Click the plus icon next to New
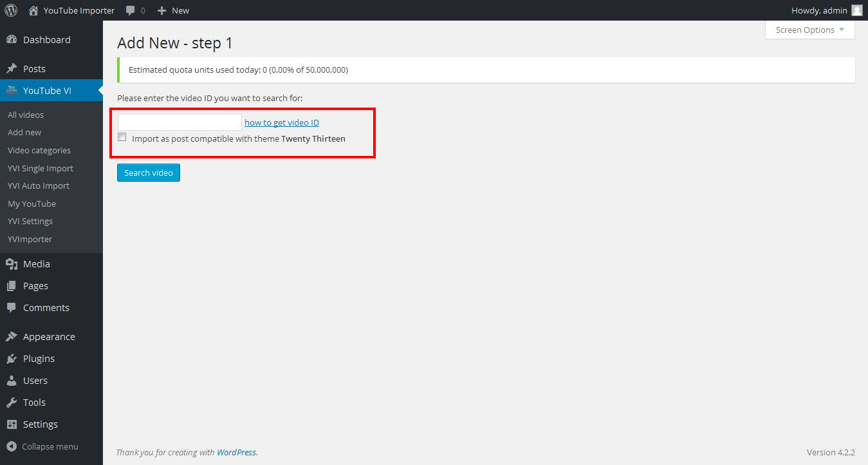 [162, 11]
